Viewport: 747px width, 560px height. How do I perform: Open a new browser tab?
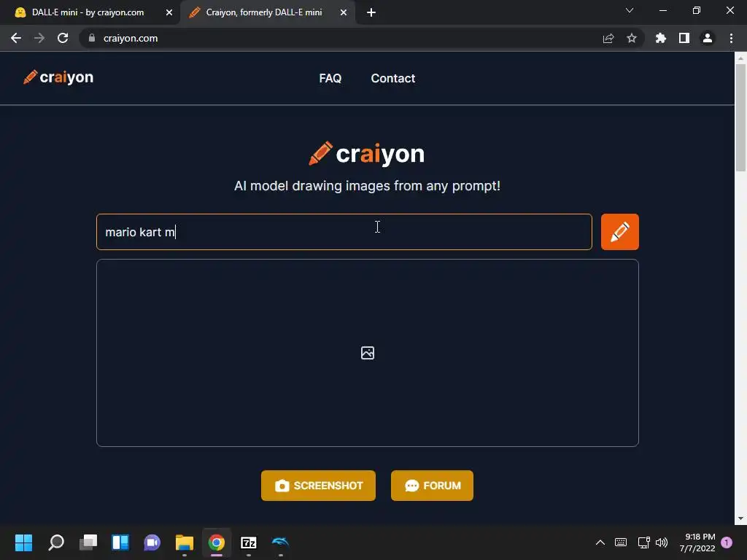tap(371, 12)
